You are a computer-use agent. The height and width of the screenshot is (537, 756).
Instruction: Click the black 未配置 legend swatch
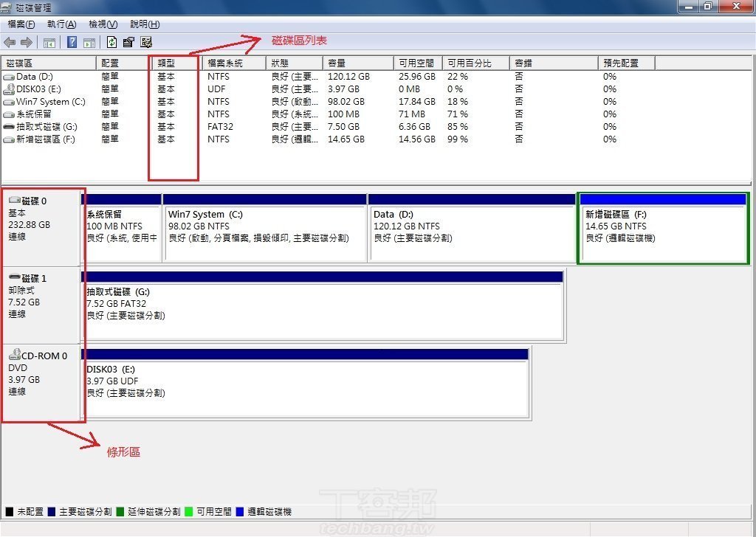tap(9, 511)
